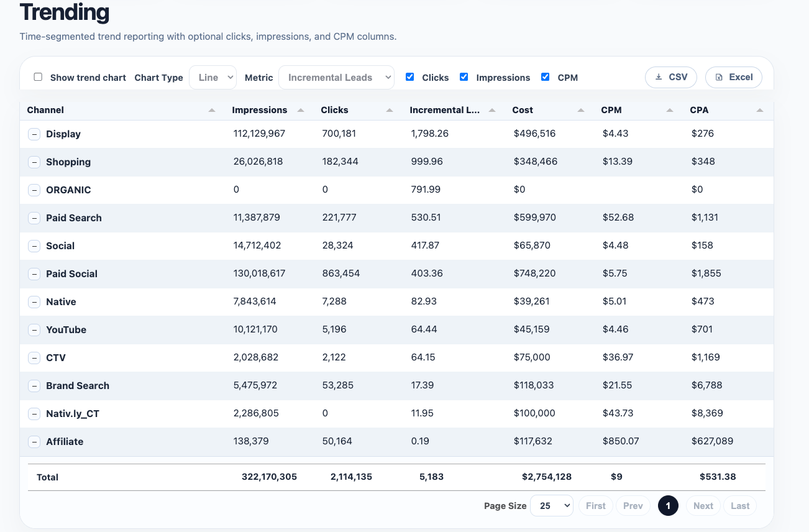Collapse the ORGANIC channel row

pos(35,190)
